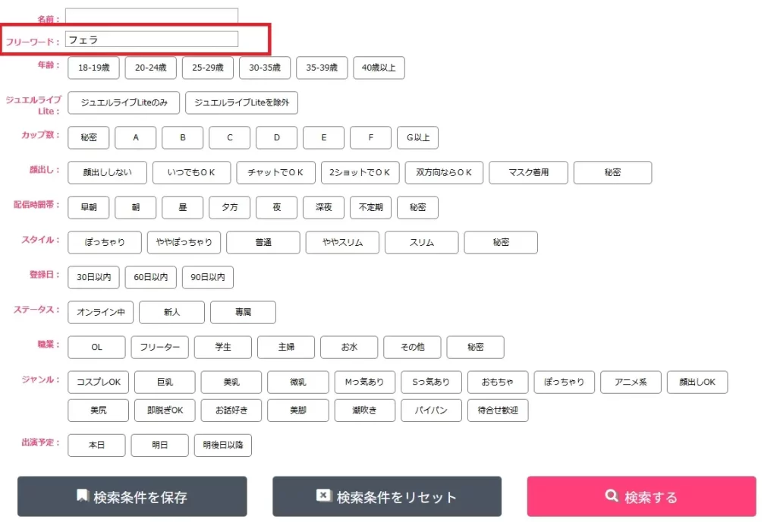Focus the フリーワード text field
Screen dimensions: 777x532
(x=152, y=39)
